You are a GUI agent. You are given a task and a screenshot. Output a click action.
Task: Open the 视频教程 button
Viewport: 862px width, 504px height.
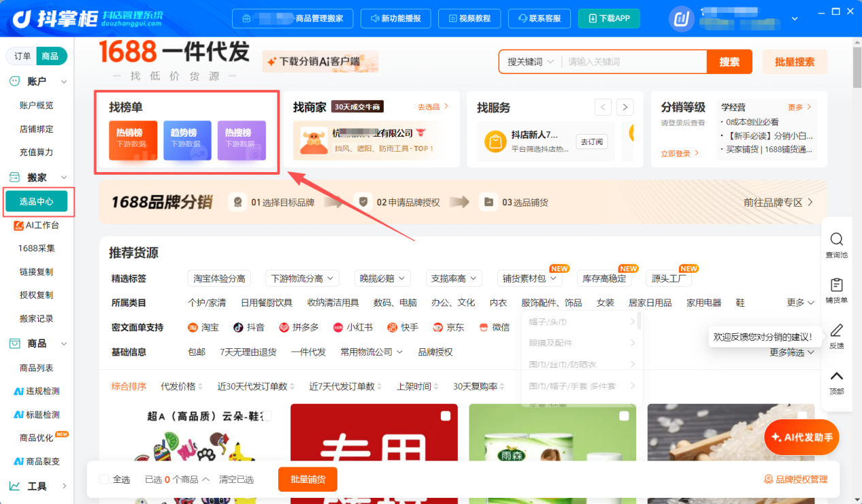pos(469,18)
